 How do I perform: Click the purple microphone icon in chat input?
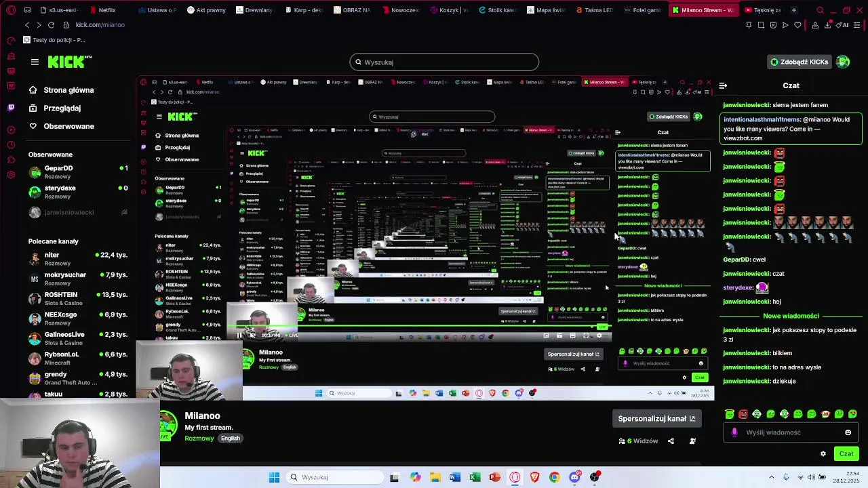coord(734,432)
